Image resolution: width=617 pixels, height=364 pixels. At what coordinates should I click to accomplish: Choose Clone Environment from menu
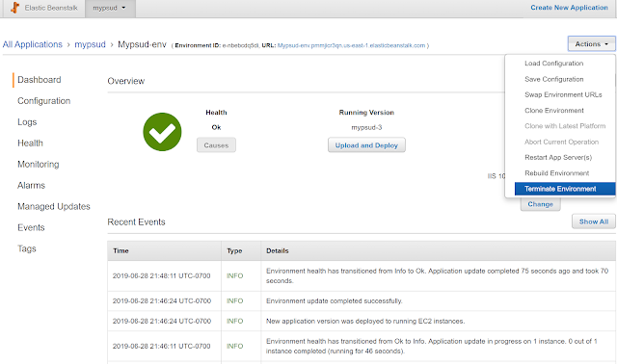pos(554,111)
